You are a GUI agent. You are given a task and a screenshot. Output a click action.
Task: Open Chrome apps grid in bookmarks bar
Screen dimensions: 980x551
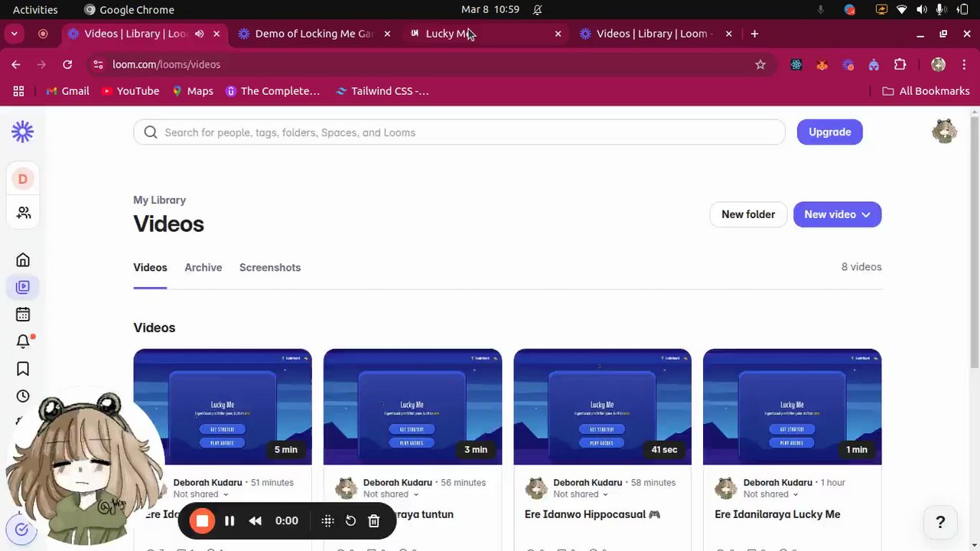18,91
